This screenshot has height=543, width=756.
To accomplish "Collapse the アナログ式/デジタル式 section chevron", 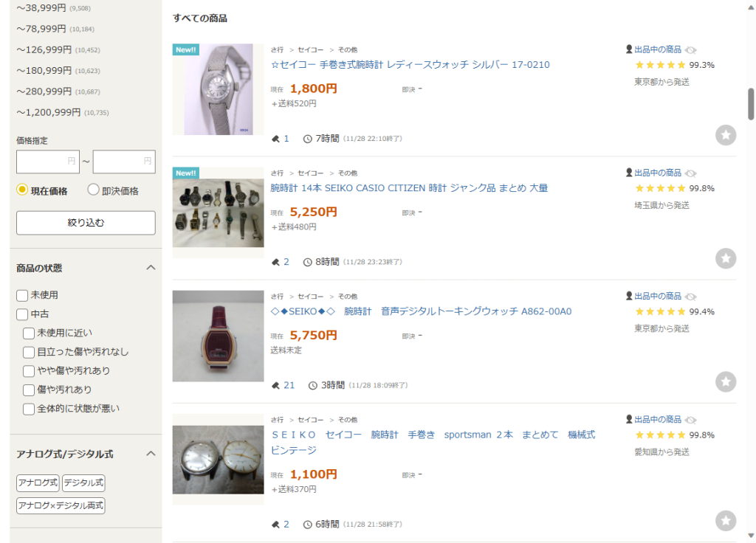I will tap(151, 454).
